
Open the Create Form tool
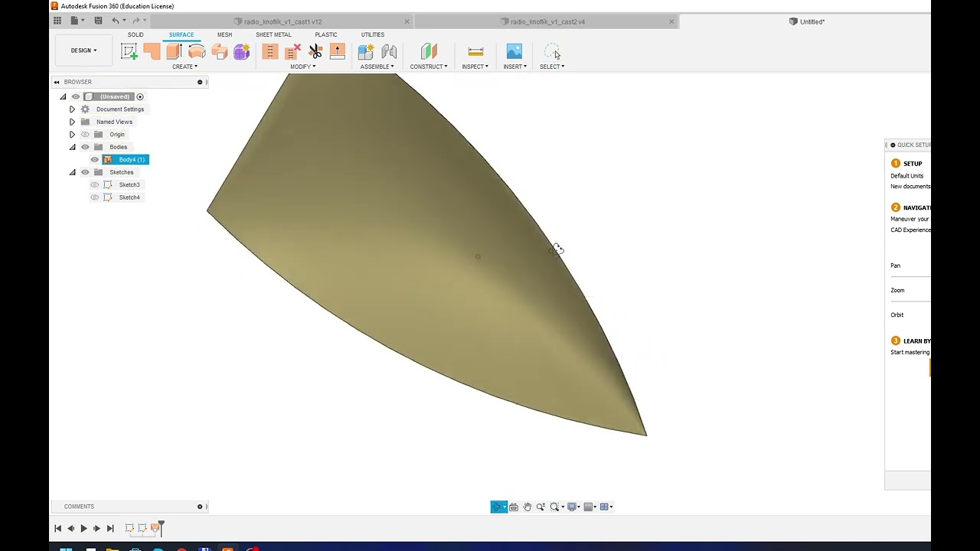click(242, 51)
